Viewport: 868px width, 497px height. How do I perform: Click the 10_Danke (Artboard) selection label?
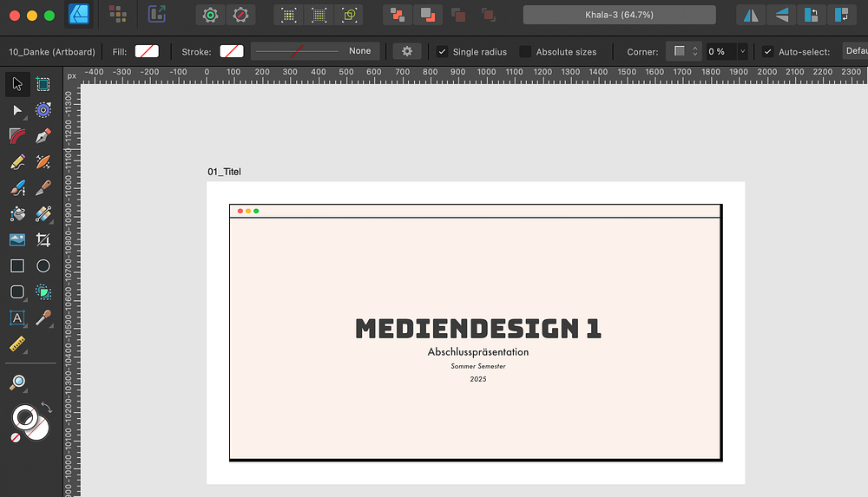point(52,51)
